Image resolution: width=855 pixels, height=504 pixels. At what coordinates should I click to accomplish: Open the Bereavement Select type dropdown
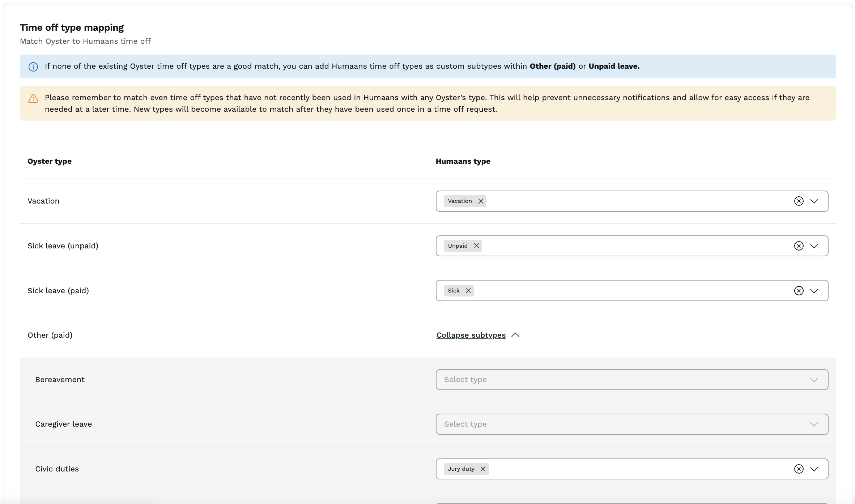632,380
